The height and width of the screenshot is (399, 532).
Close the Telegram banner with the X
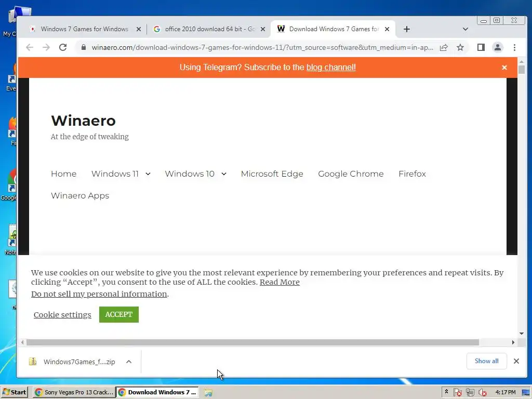click(x=504, y=68)
